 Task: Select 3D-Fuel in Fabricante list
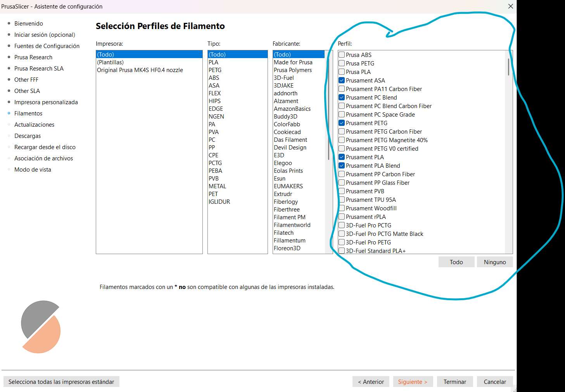pos(299,78)
